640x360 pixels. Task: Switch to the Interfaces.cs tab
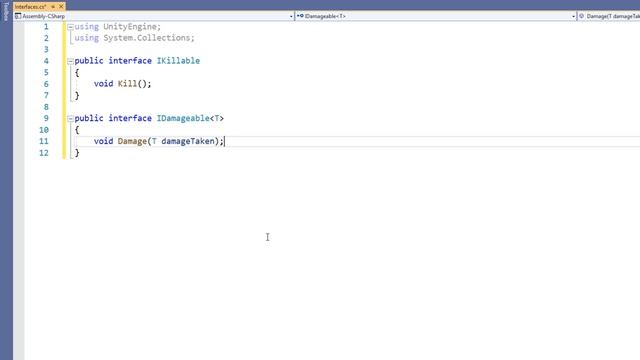pyautogui.click(x=30, y=7)
